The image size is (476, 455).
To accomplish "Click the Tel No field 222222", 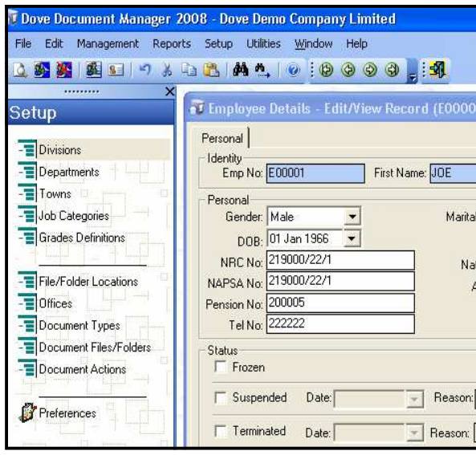I will tap(340, 324).
